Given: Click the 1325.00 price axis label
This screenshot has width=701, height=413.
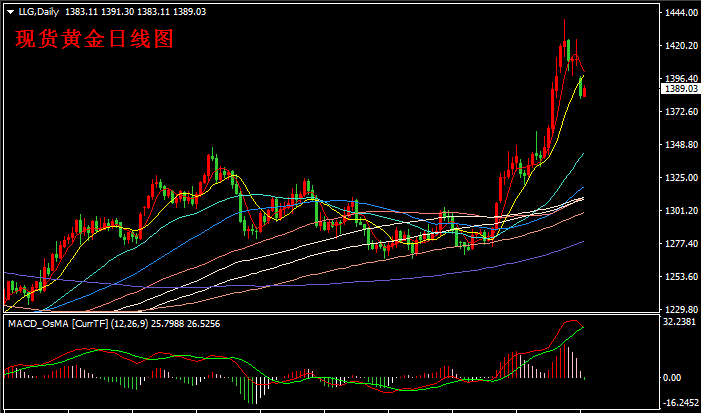Looking at the screenshot, I should coord(681,178).
